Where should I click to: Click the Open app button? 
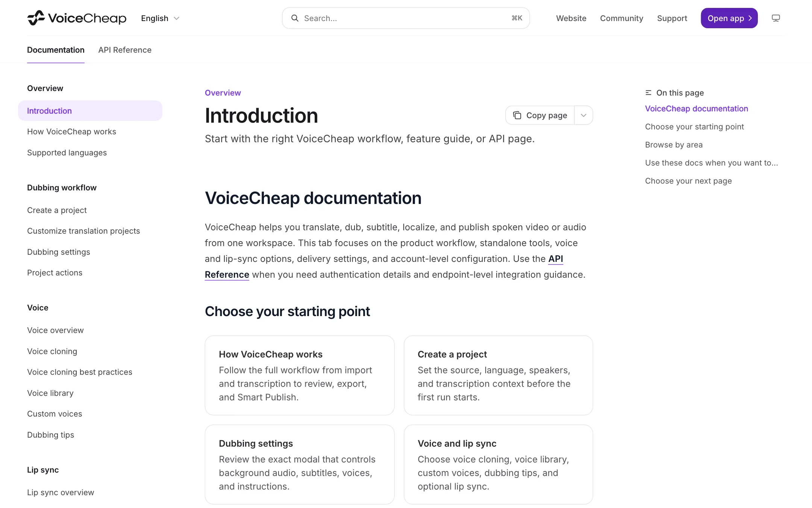tap(729, 18)
